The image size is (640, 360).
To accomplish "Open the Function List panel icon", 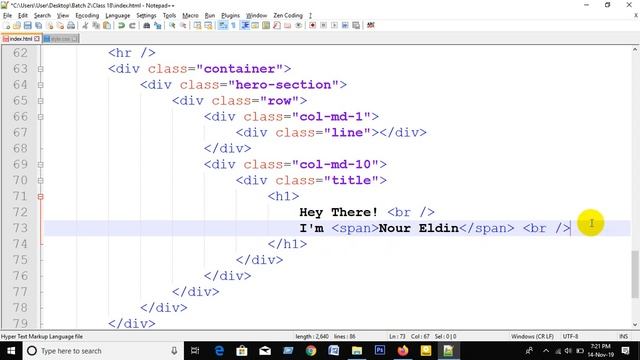I will pos(277,25).
